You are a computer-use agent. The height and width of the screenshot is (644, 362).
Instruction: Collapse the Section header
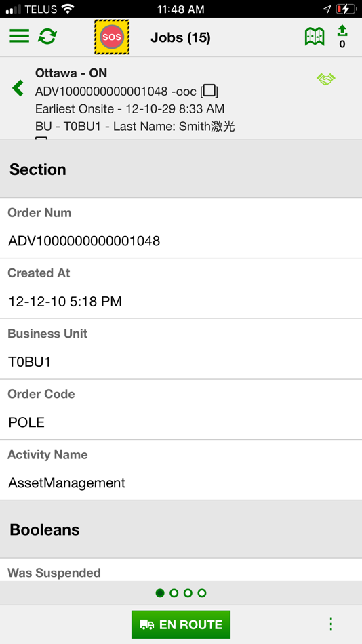tap(181, 169)
